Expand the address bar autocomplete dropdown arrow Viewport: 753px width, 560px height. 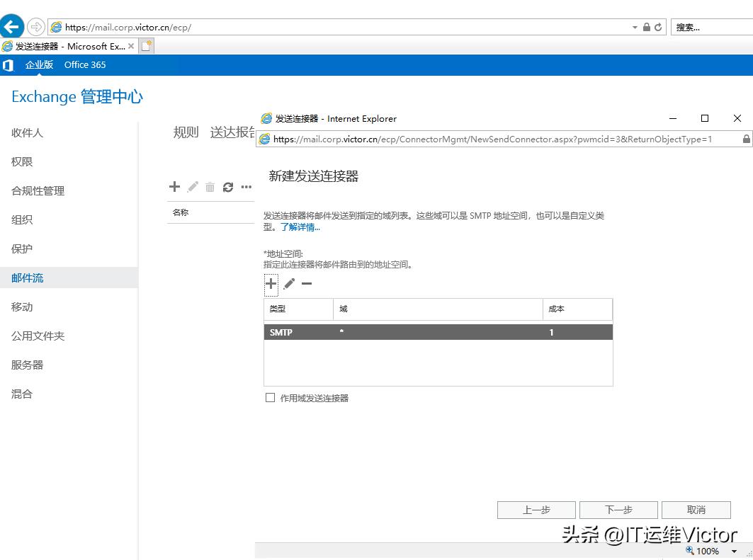click(635, 26)
